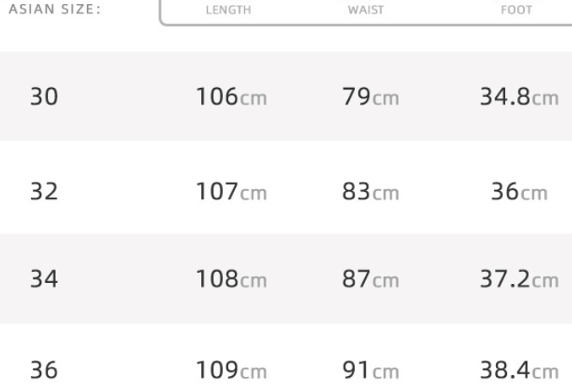This screenshot has width=572, height=392.
Task: Click size 30 in the chart
Action: pyautogui.click(x=45, y=98)
